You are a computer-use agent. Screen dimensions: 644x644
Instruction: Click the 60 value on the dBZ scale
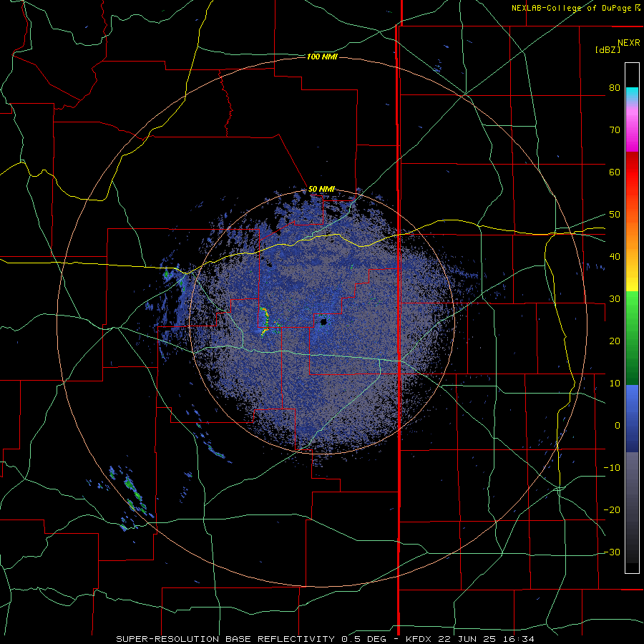pos(615,172)
